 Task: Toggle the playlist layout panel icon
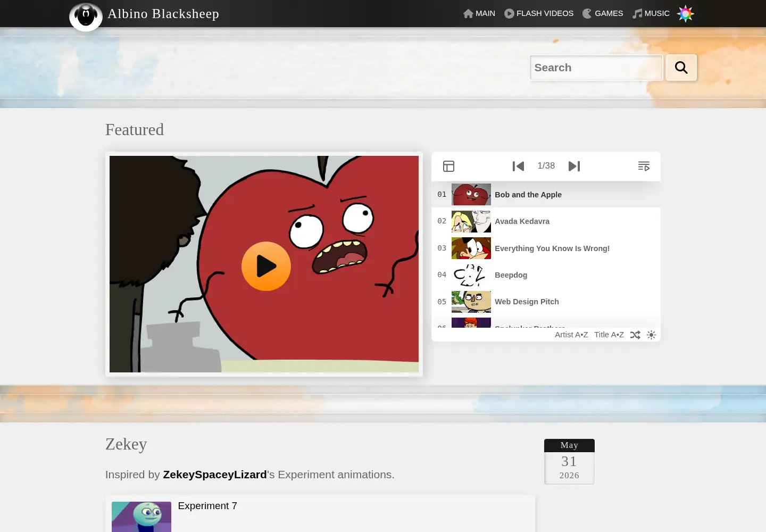click(x=448, y=166)
